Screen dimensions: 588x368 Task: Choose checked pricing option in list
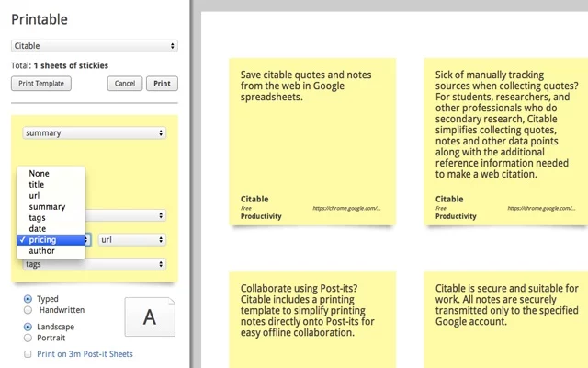(x=51, y=240)
